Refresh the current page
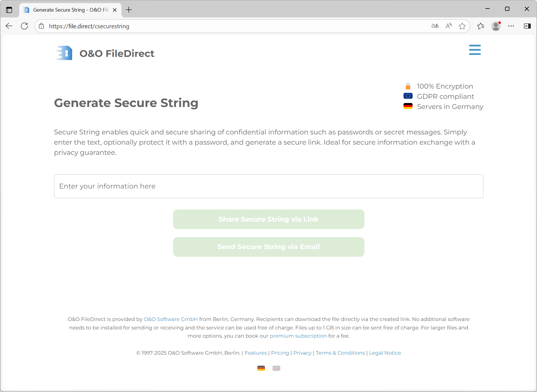Viewport: 537px width, 392px height. tap(25, 26)
